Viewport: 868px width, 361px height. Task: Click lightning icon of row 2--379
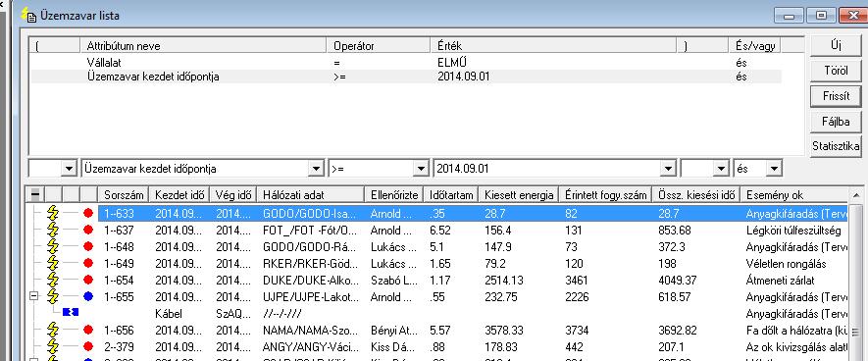coord(53,346)
